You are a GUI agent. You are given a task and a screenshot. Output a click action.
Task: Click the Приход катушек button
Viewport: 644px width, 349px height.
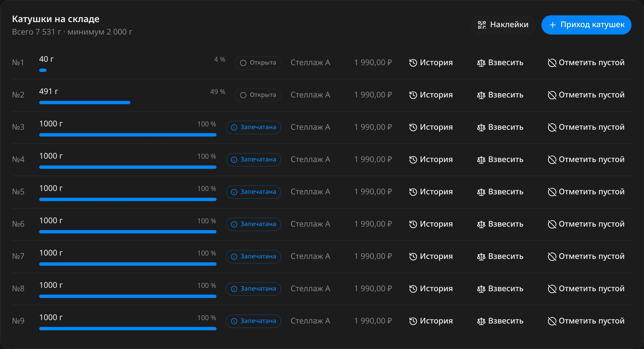click(586, 25)
